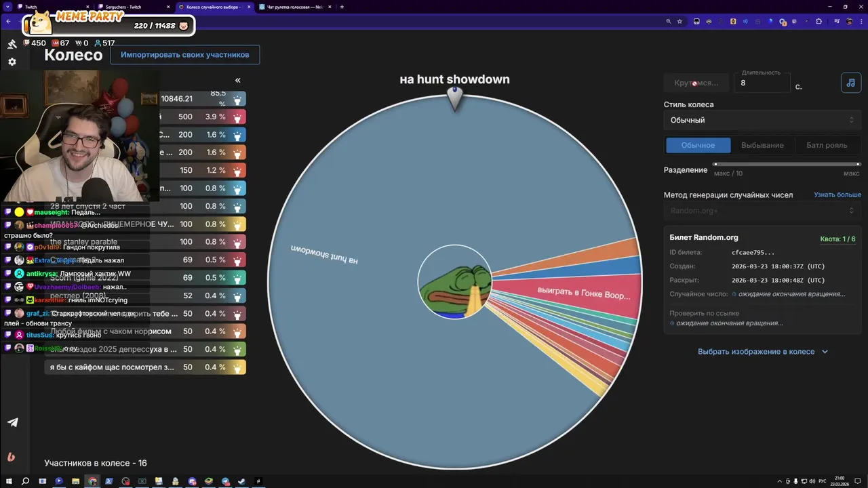Viewport: 868px width, 488px height.
Task: Click the left handle of Разделение slider
Action: point(715,164)
